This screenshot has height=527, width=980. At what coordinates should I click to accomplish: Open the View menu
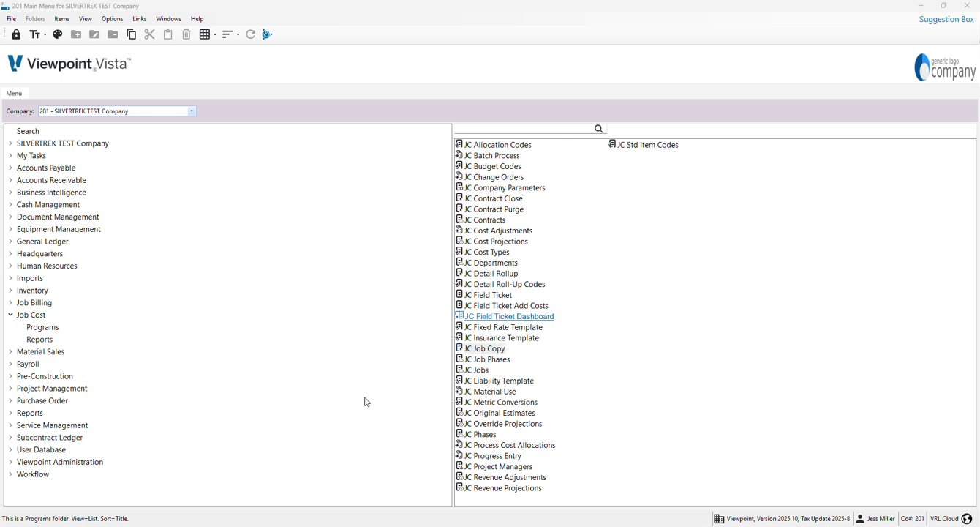pyautogui.click(x=86, y=19)
